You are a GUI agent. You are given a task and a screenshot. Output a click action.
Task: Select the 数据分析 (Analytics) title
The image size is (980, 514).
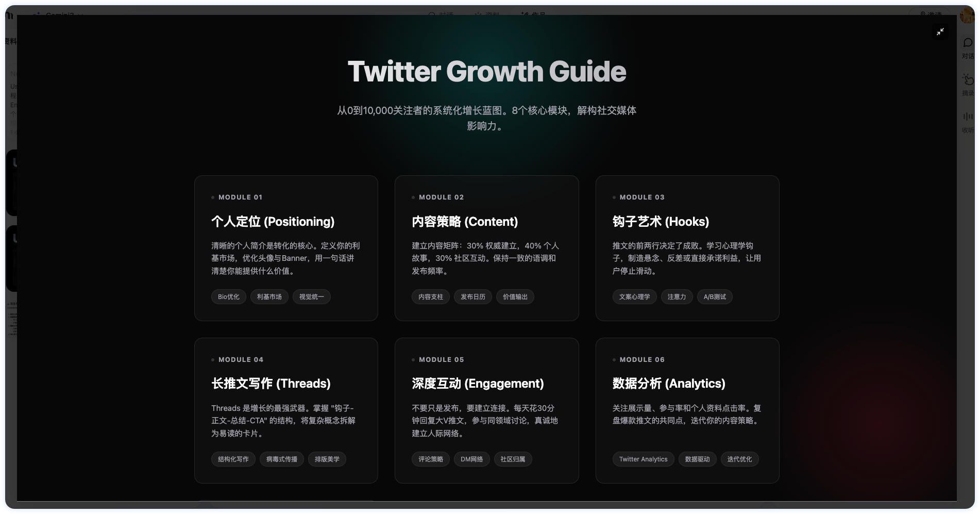pos(669,384)
